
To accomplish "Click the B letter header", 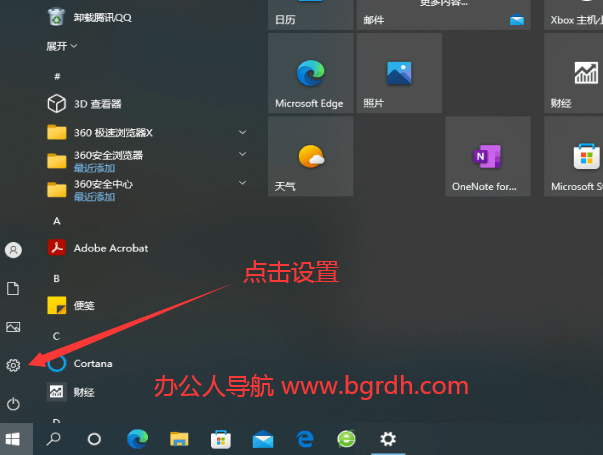I will click(57, 278).
